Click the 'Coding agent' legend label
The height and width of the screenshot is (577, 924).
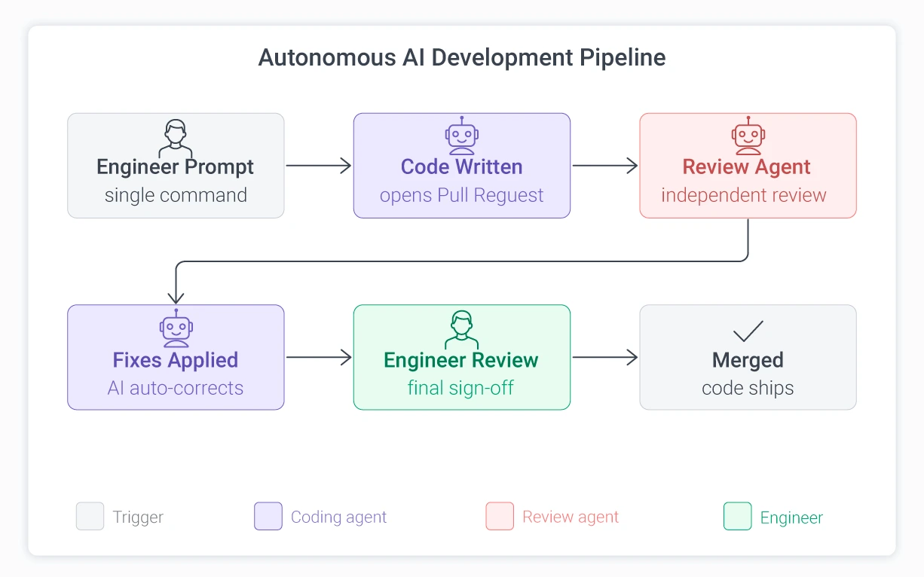tap(338, 517)
